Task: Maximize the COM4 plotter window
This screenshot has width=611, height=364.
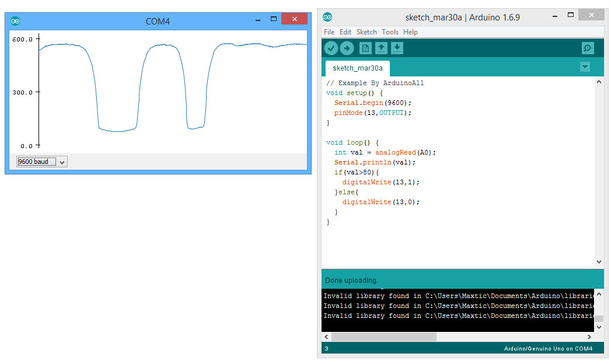Action: 274,19
